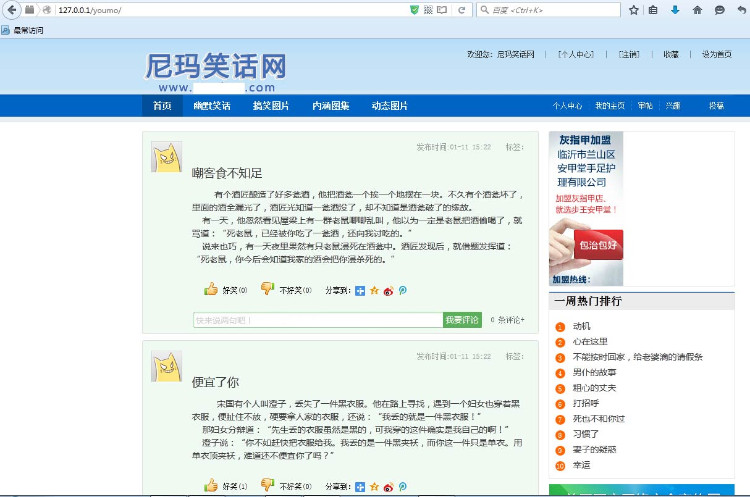Expand the 0 条评论+ comments link

coord(507,320)
